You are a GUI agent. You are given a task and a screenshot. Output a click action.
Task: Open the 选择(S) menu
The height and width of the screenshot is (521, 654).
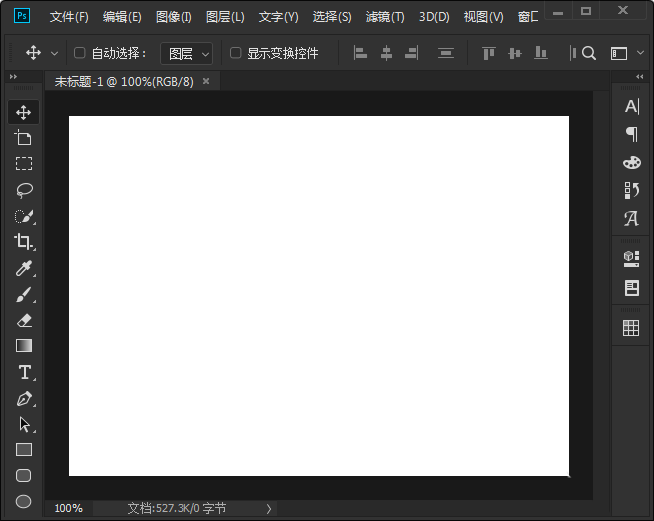332,17
